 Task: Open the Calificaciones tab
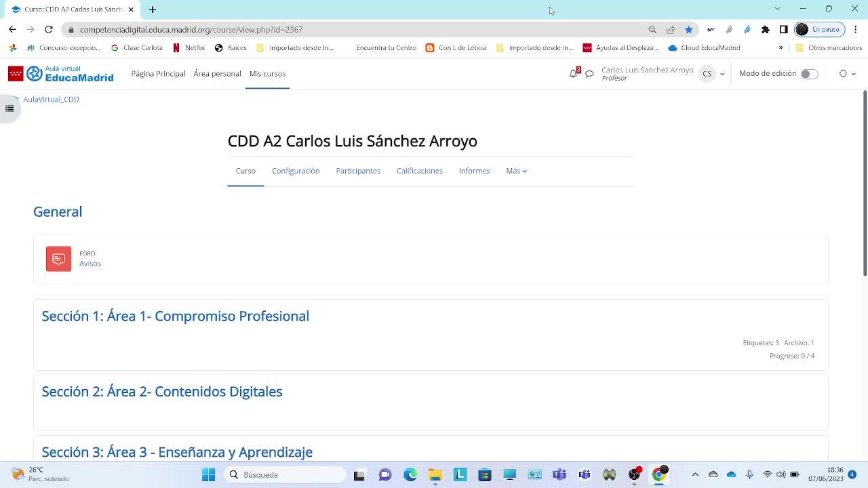point(420,171)
